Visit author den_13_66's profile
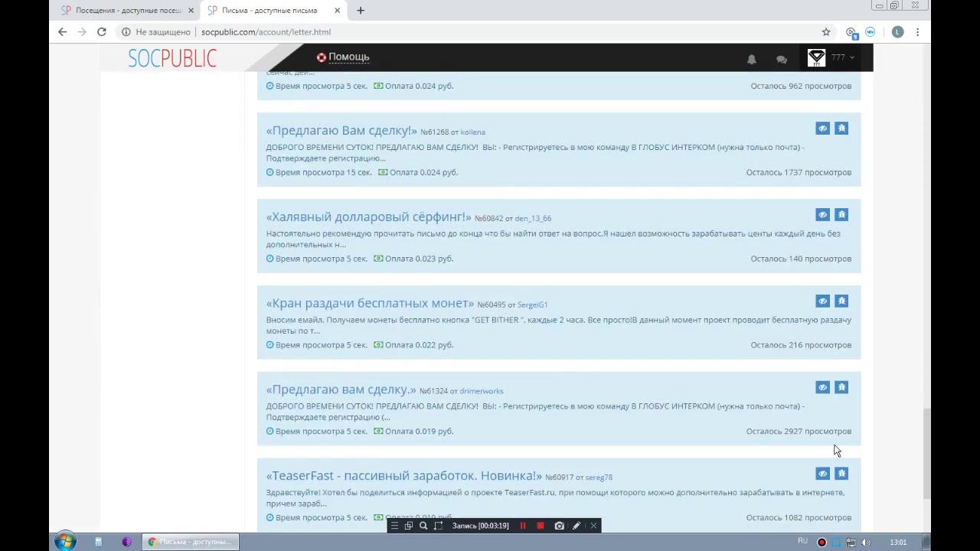980x551 pixels. coord(533,219)
